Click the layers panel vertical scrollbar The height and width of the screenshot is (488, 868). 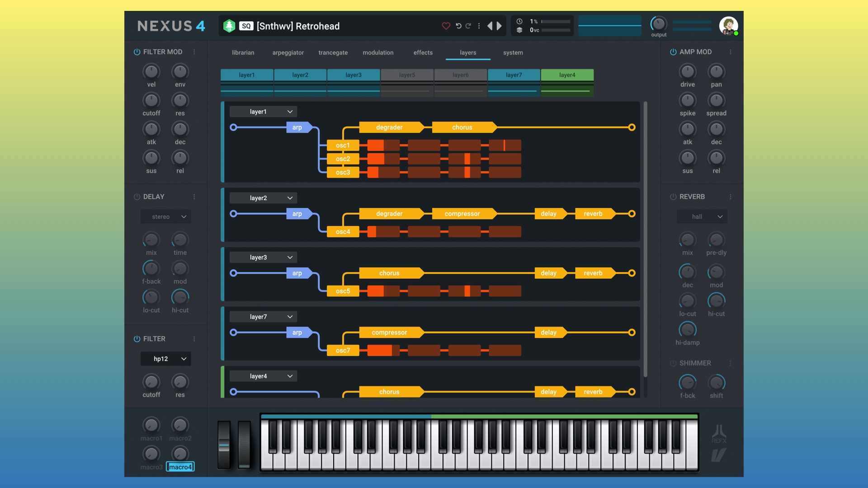(645, 239)
